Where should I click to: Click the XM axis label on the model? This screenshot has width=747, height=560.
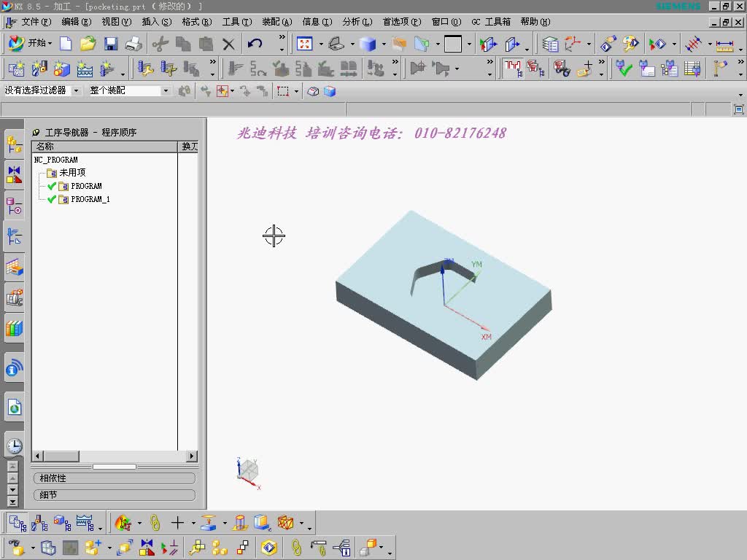point(486,337)
